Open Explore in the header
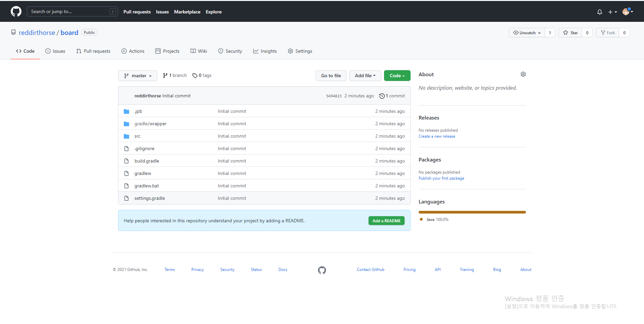 coord(214,12)
